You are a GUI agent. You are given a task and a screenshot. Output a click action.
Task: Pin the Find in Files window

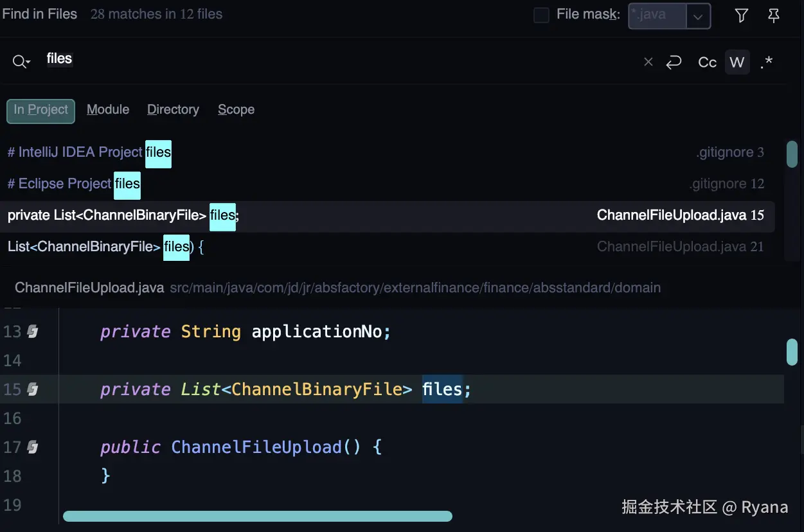click(774, 15)
